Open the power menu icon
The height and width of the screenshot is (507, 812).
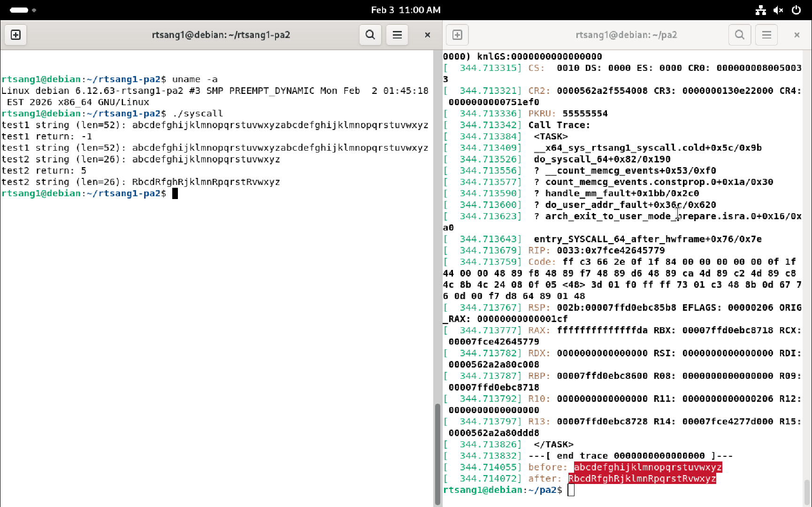(796, 10)
